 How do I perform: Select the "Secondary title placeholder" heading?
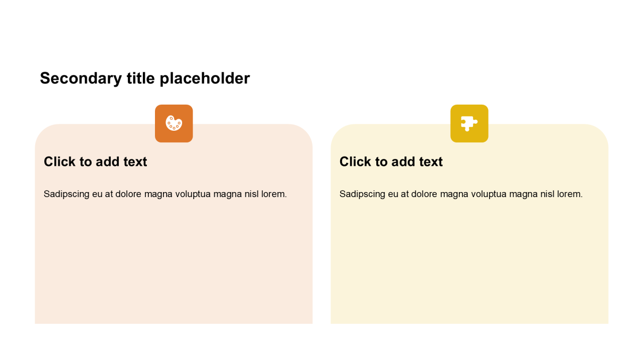[x=145, y=78]
